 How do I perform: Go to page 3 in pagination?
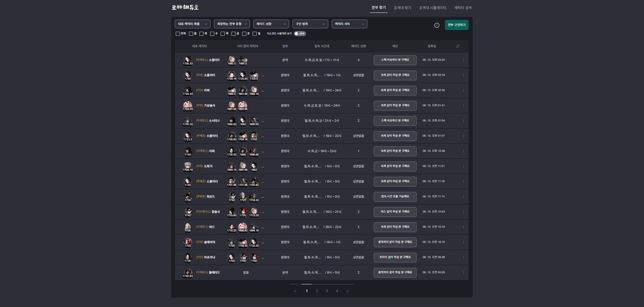click(327, 291)
